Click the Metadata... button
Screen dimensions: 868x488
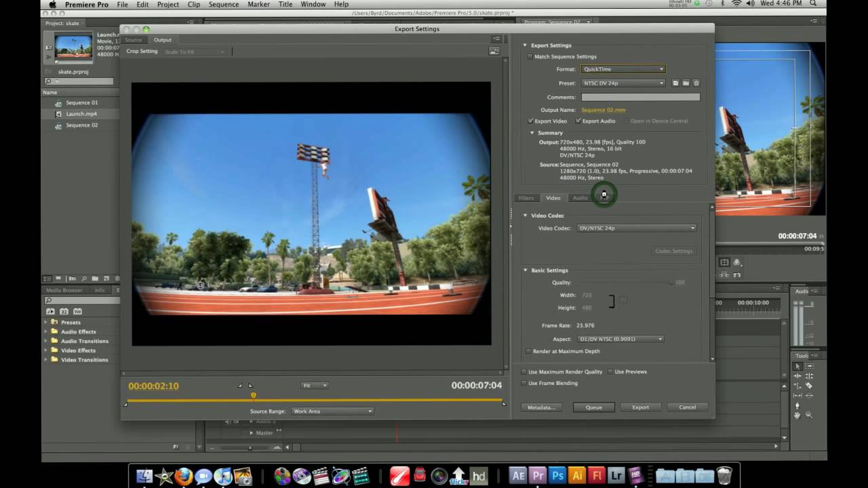coord(541,407)
